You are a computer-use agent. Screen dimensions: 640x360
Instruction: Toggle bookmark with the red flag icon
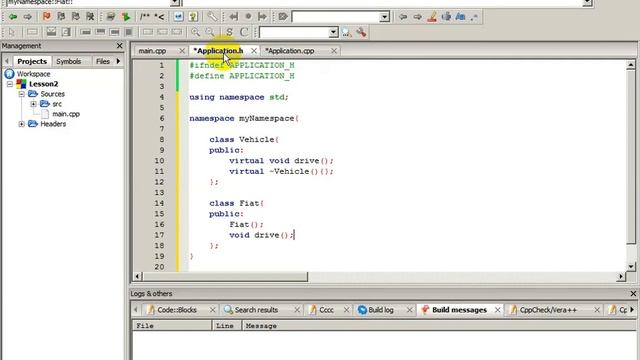coord(47,17)
